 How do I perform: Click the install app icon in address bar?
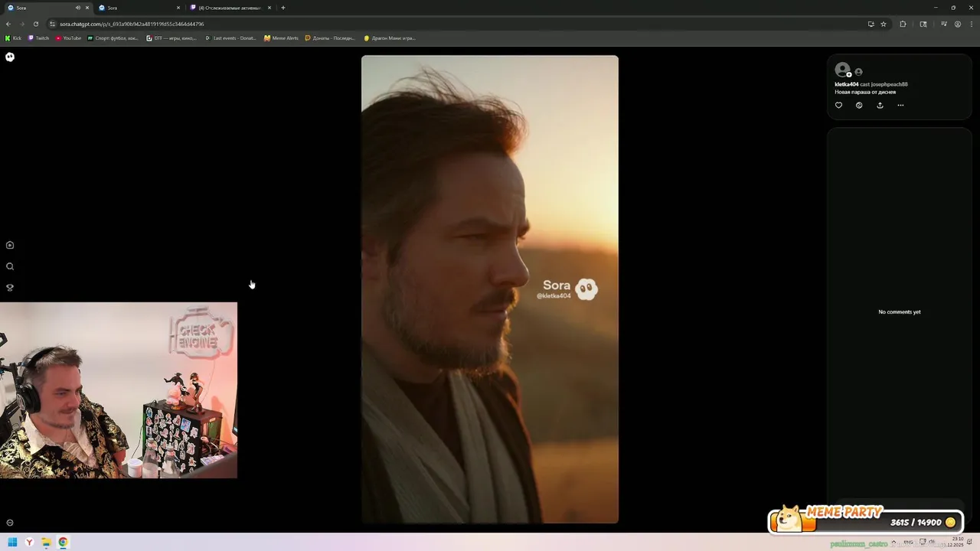[x=871, y=24]
